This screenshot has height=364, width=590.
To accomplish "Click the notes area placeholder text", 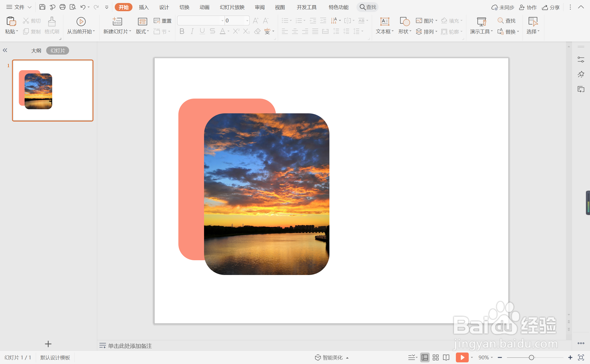I will tap(130, 346).
